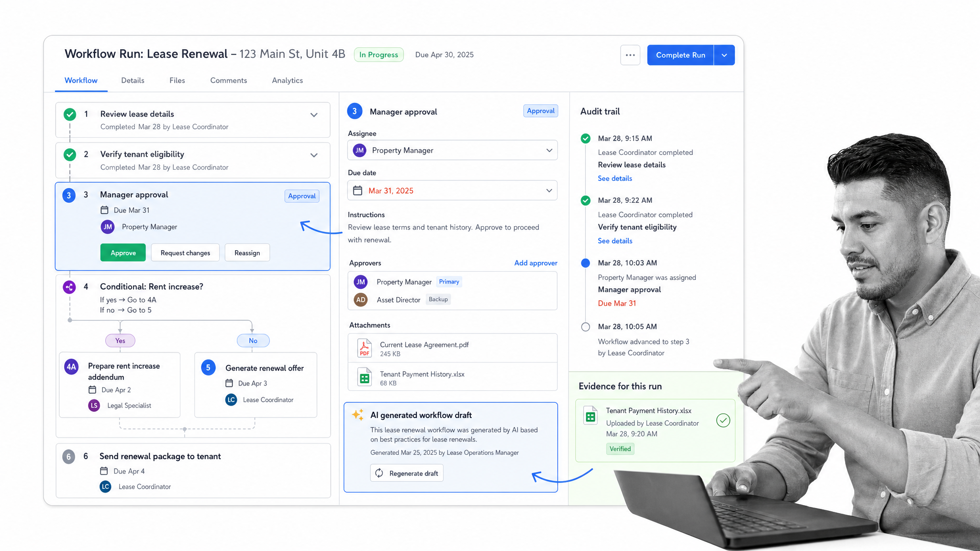
Task: Switch to the Workflow tab
Action: [81, 80]
